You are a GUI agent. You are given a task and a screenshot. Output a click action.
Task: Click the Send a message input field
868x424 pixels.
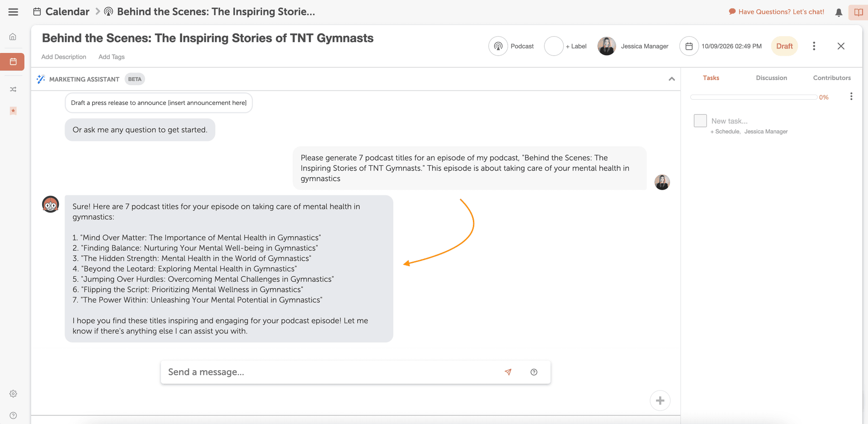coord(316,372)
